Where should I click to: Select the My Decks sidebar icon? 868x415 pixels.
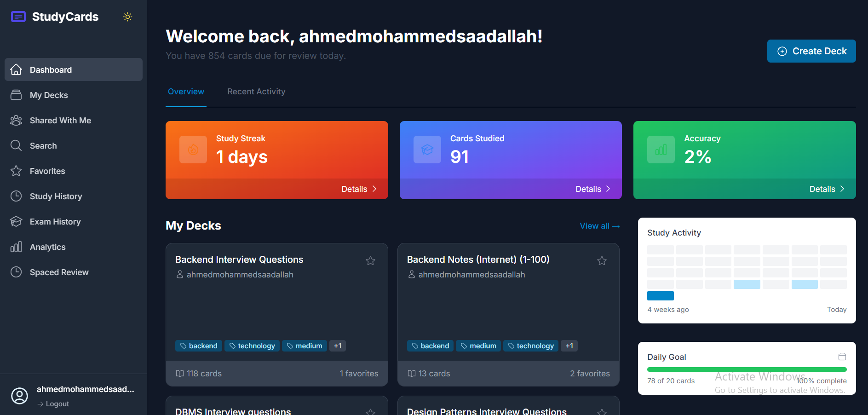[17, 95]
